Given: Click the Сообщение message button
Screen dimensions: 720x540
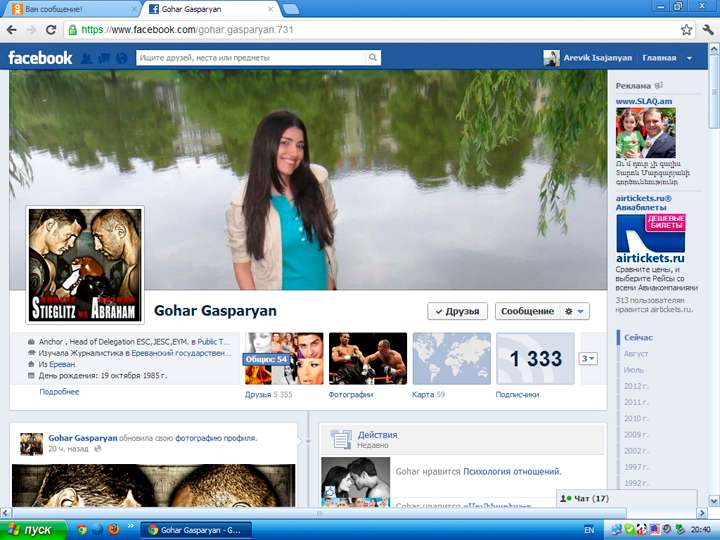Looking at the screenshot, I should [x=527, y=311].
